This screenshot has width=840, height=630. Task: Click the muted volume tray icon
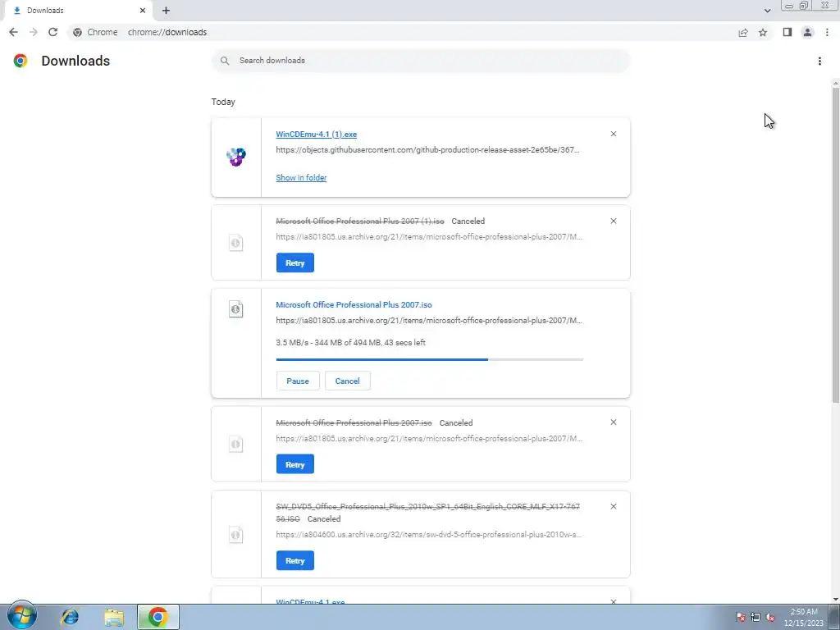(770, 617)
